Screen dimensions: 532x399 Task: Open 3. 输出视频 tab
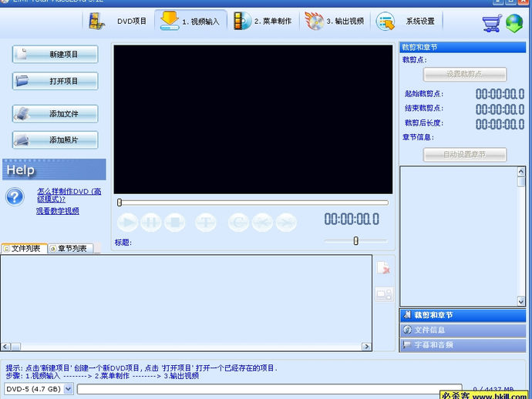335,21
